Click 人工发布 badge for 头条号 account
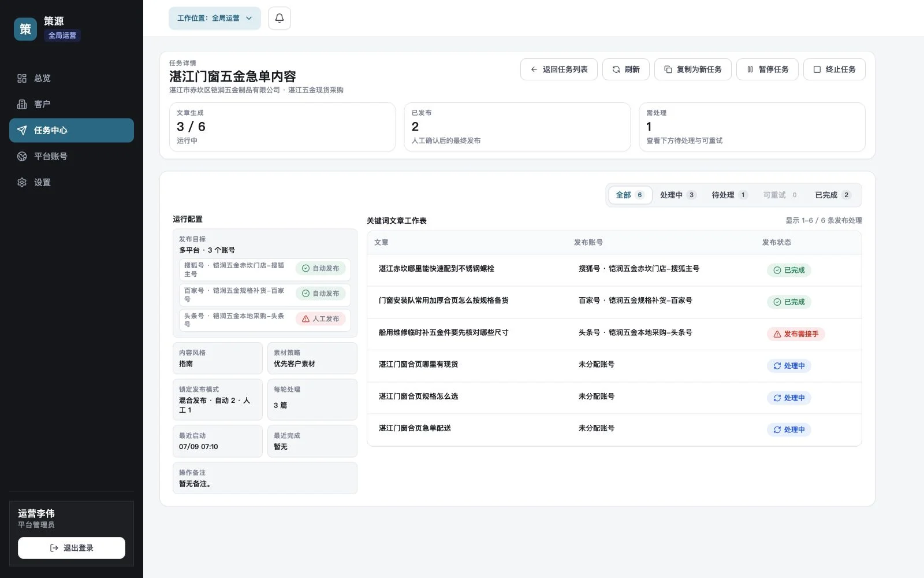The image size is (924, 578). click(321, 319)
